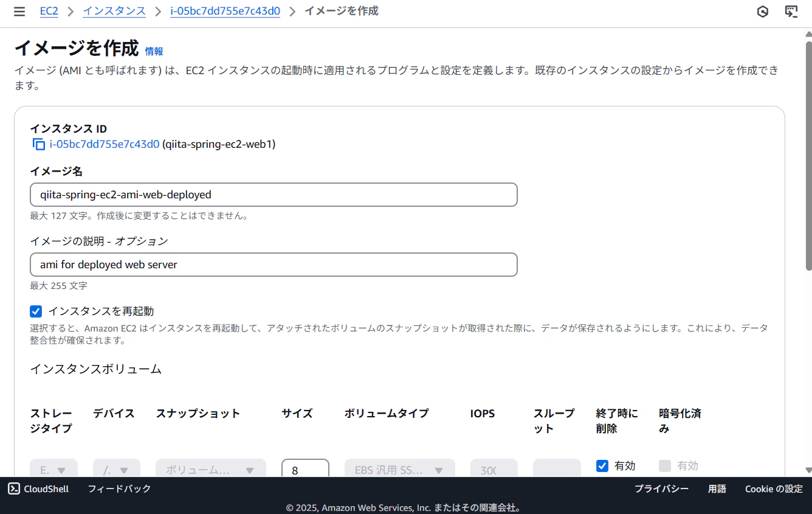Click the 最大 255 文字 hint text

coord(59,285)
